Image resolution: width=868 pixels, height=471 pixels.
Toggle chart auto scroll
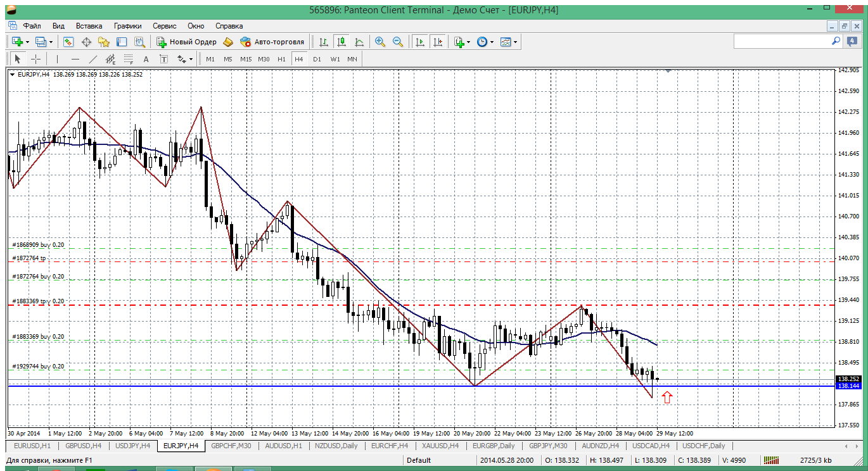[x=419, y=42]
